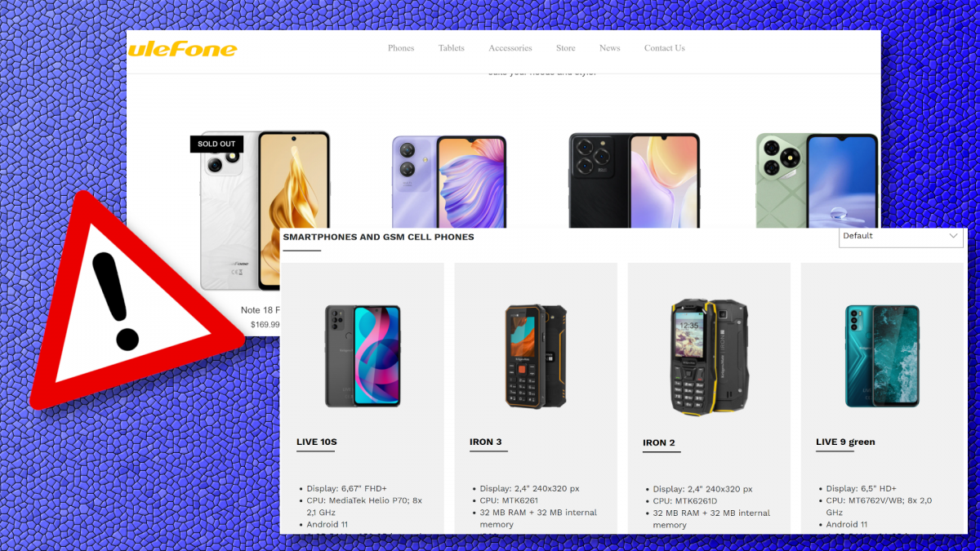Open the Phones menu
The image size is (980, 551).
pos(401,48)
